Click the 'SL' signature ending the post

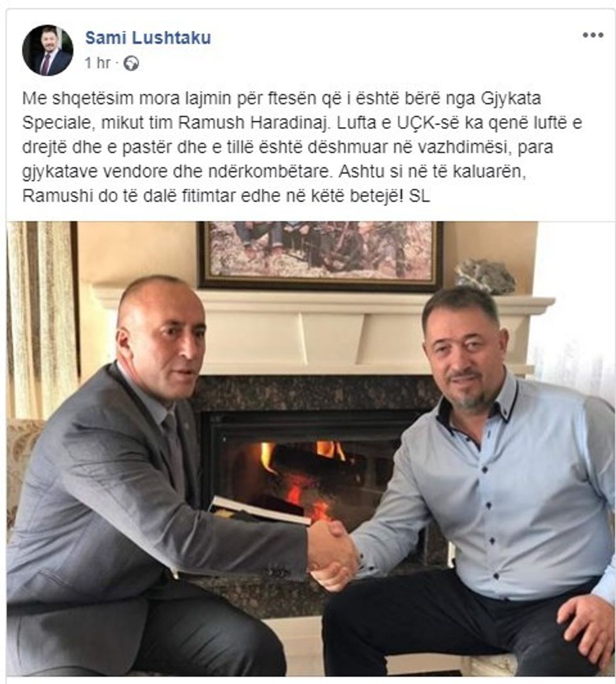[x=419, y=196]
